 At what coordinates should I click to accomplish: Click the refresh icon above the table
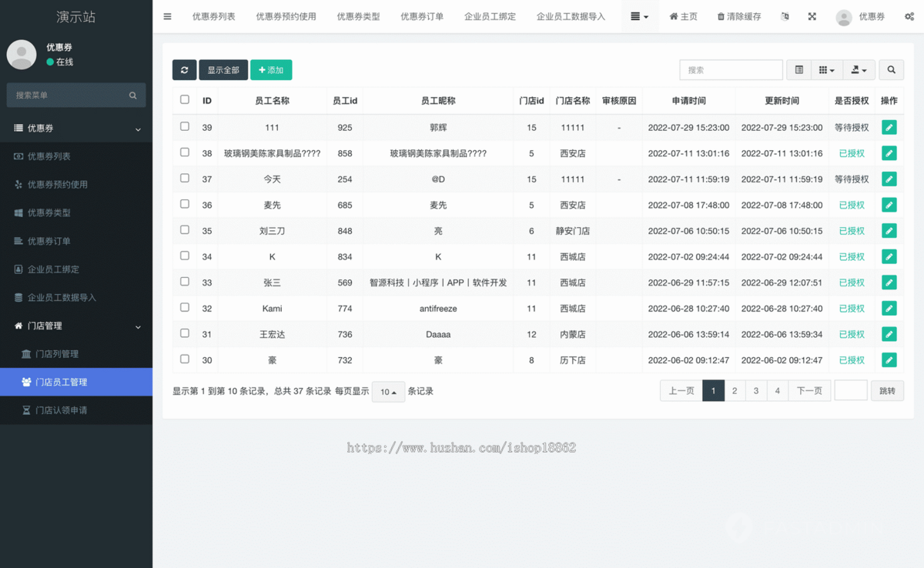point(184,69)
